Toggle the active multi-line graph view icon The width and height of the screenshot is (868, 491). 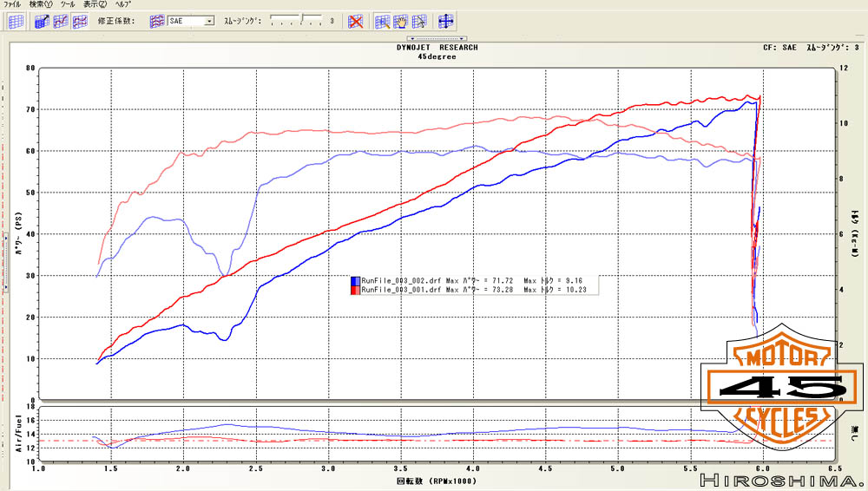point(80,21)
